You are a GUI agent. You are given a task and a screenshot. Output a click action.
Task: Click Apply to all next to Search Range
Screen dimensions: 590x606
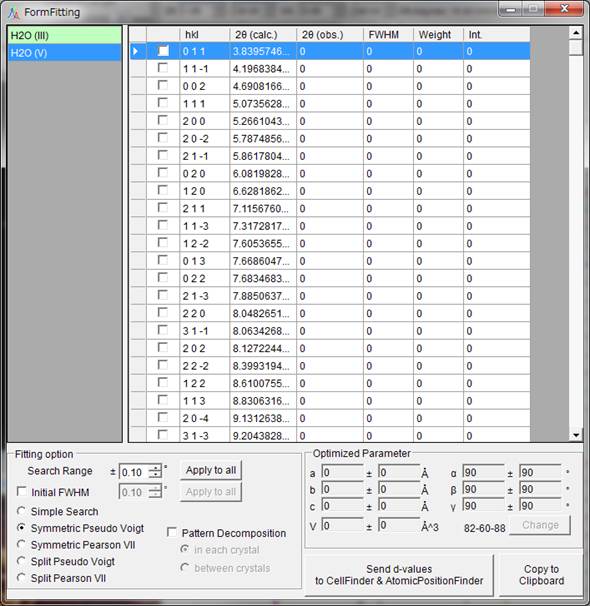coord(211,470)
